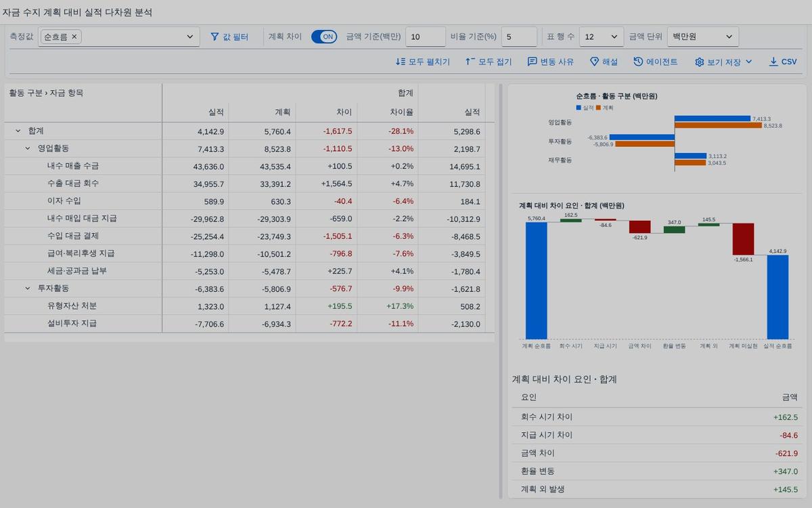
Task: Collapse the 합계 tree row
Action: point(18,131)
